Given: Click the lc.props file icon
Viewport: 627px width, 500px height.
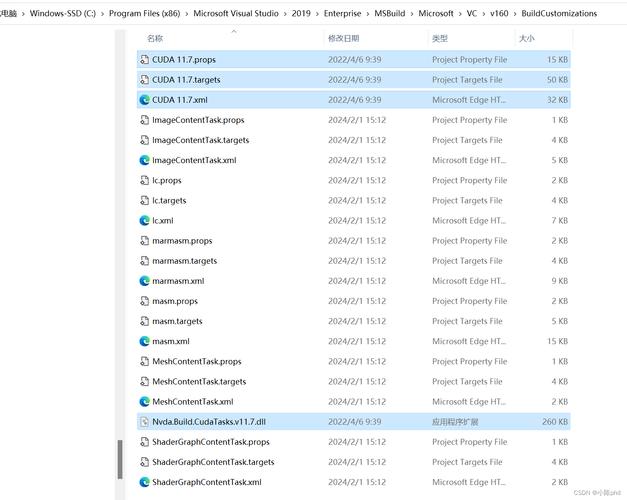Looking at the screenshot, I should [x=144, y=180].
